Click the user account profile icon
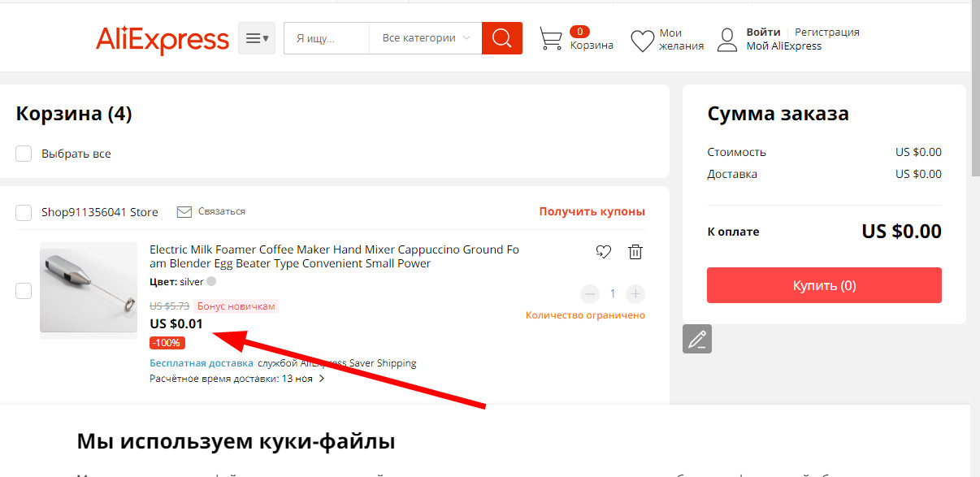Viewport: 980px width, 477px height. [727, 40]
